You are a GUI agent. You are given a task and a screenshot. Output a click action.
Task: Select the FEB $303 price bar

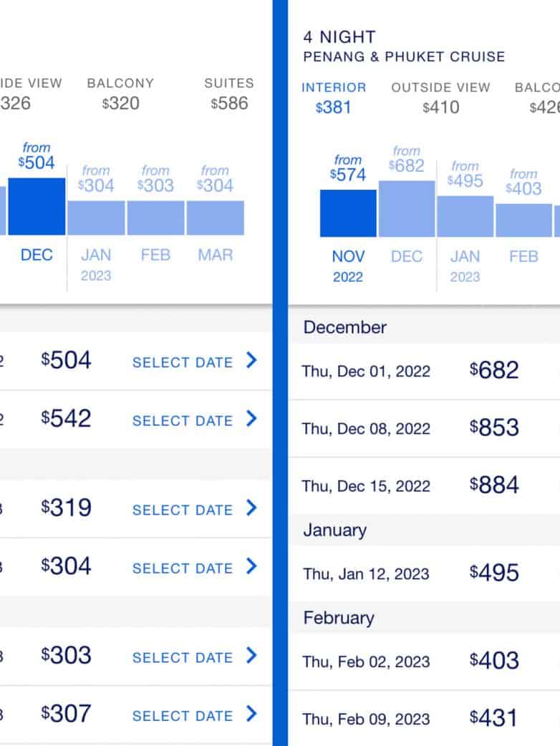[x=156, y=217]
